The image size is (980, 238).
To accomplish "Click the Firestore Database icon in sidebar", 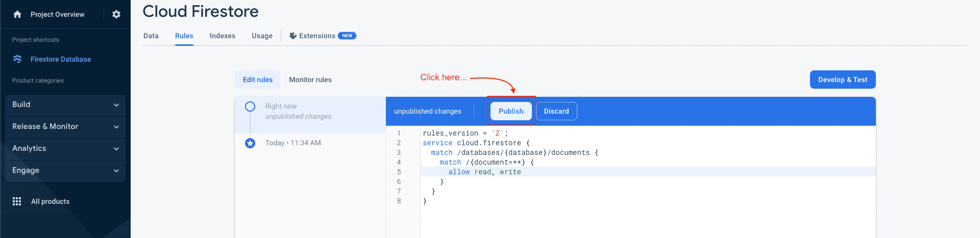I will pyautogui.click(x=17, y=59).
